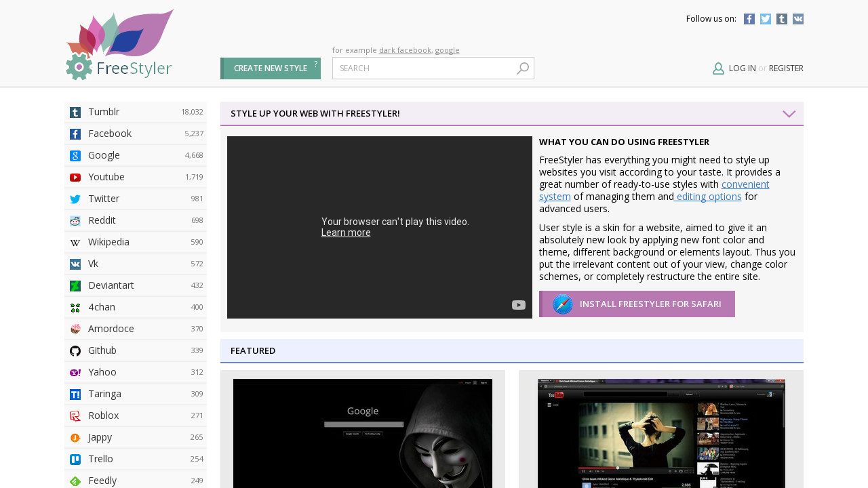Click the Reddit alien icon in sidebar
868x488 pixels.
[x=75, y=221]
